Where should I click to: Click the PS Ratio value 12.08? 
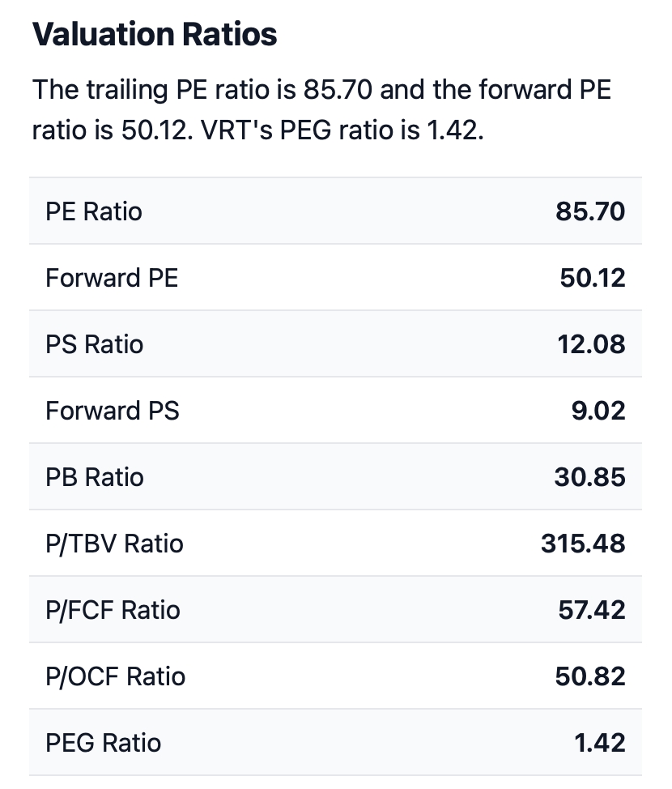[592, 344]
